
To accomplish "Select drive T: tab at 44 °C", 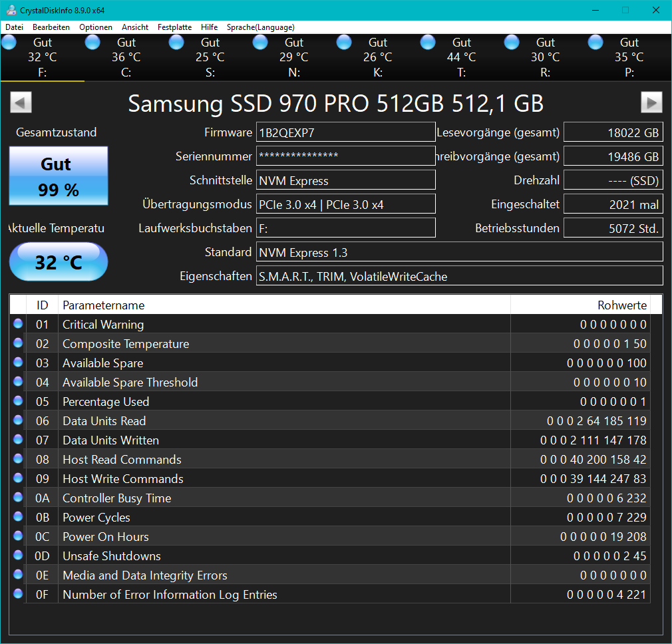I will tap(462, 57).
